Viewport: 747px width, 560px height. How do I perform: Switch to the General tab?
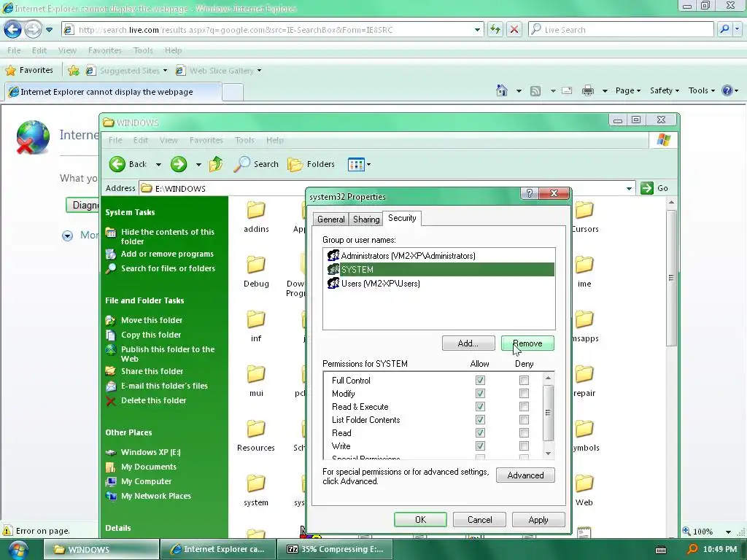click(x=330, y=219)
